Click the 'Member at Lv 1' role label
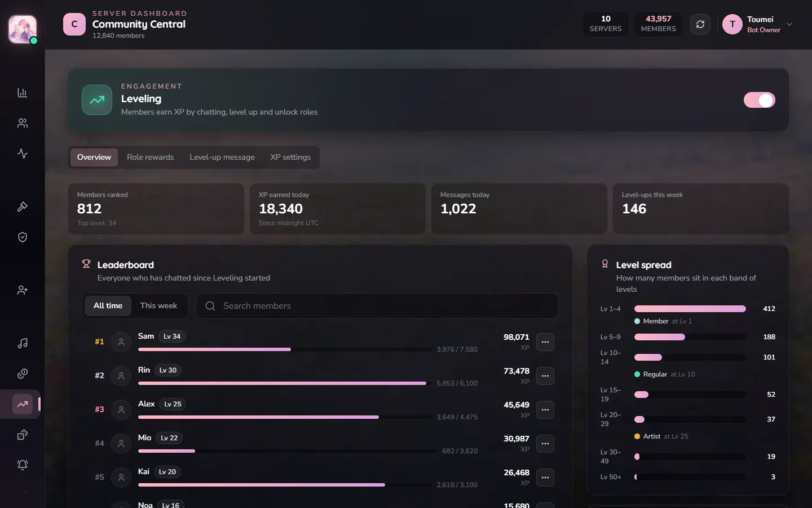This screenshot has height=508, width=812. 663,321
